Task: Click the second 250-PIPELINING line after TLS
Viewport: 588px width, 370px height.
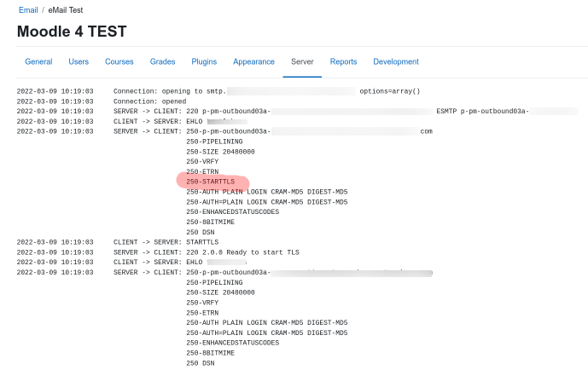Action: (x=214, y=283)
